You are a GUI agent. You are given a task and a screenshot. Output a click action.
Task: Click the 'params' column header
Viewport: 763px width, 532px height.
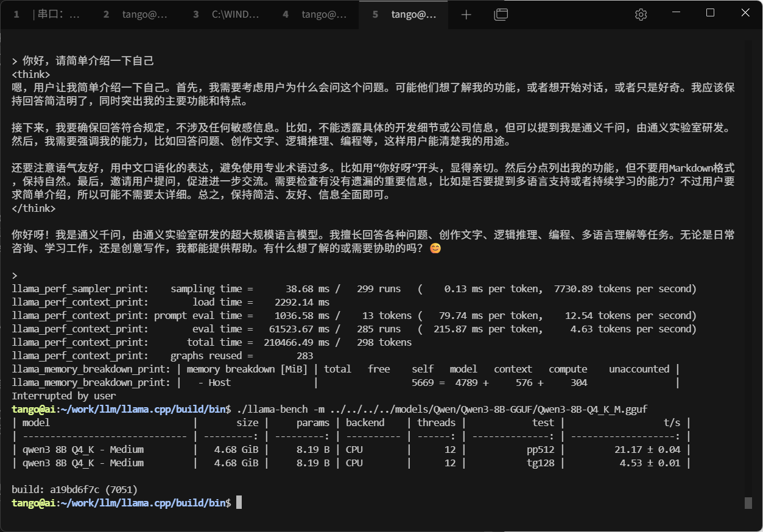[x=313, y=422]
